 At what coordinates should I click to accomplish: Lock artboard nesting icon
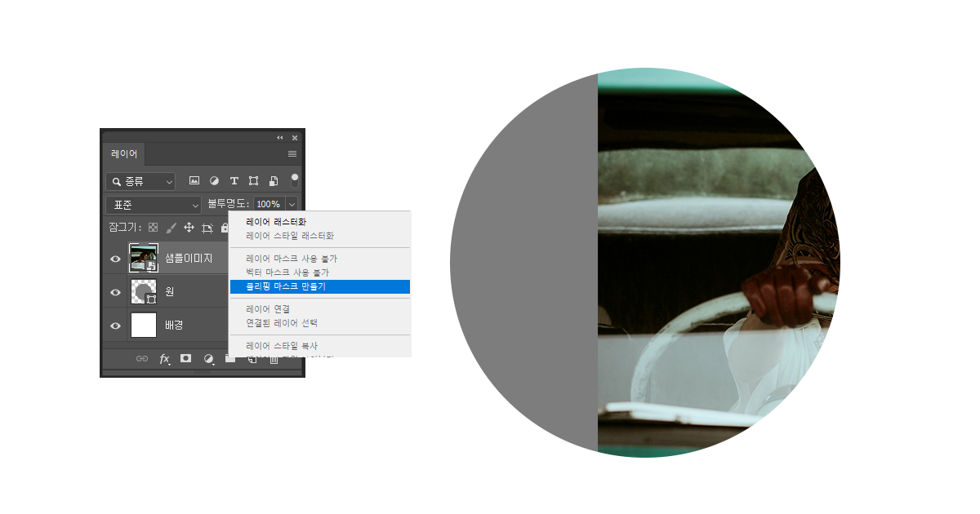tap(207, 228)
